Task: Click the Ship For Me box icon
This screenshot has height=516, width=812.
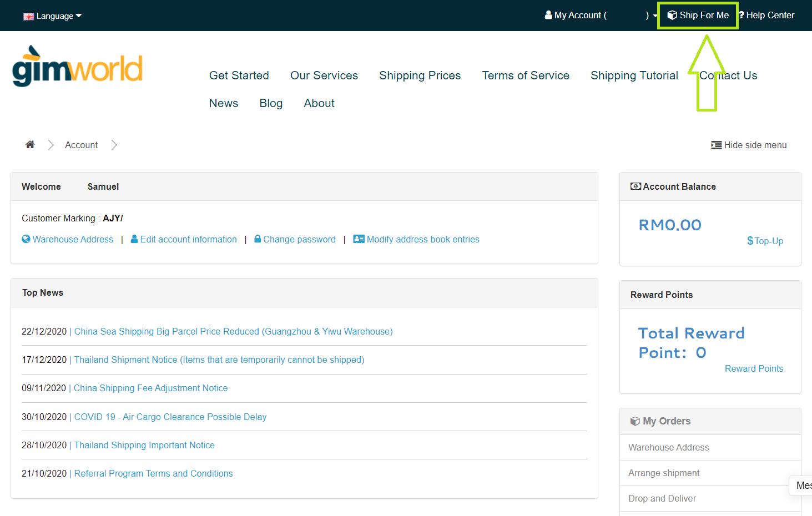Action: click(x=672, y=16)
